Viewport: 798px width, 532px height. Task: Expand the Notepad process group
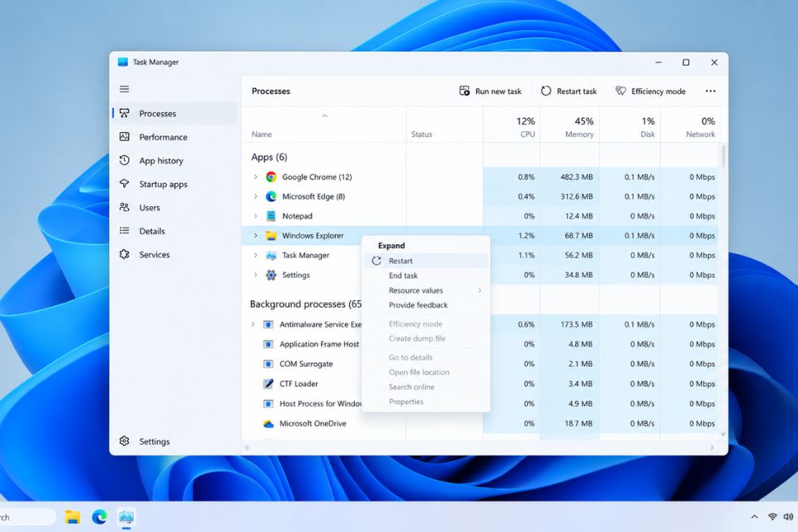(x=255, y=216)
